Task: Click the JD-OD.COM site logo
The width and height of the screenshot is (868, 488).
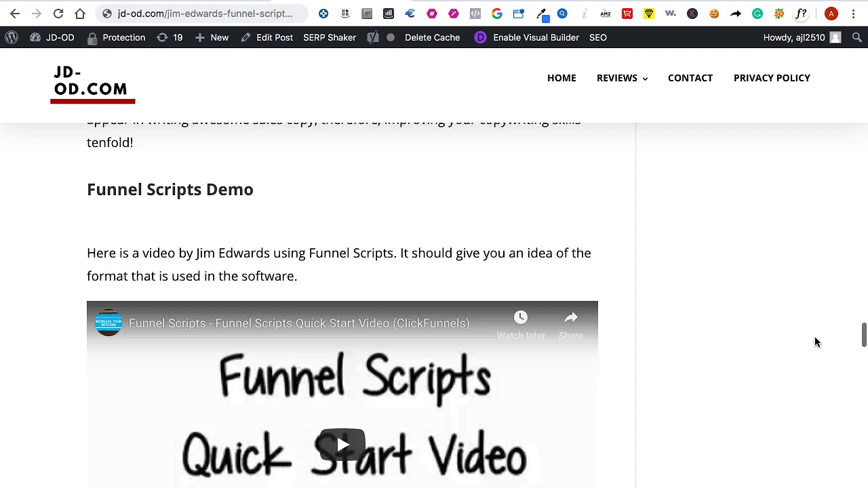Action: point(92,84)
